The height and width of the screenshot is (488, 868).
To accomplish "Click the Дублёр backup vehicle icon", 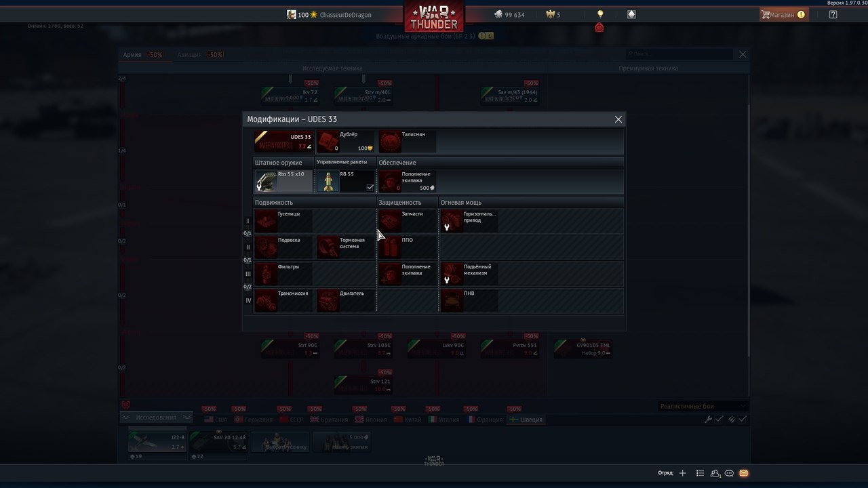I will (328, 142).
